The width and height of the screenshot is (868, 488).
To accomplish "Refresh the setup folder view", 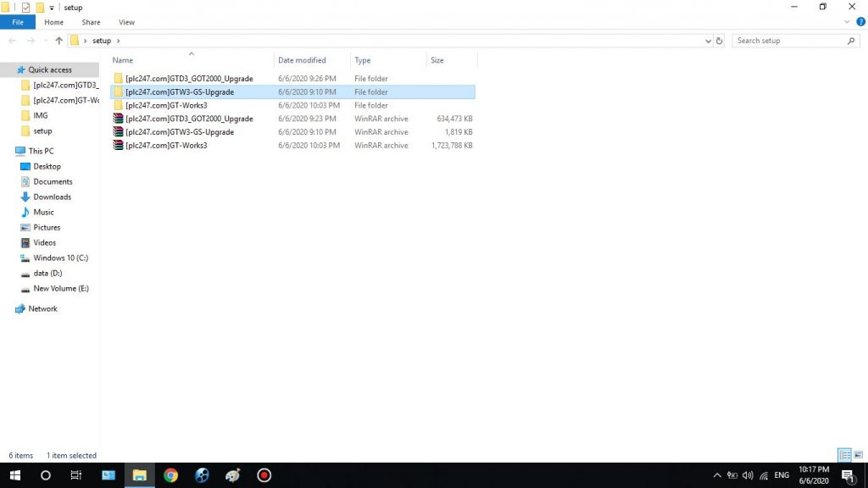I will click(x=719, y=41).
